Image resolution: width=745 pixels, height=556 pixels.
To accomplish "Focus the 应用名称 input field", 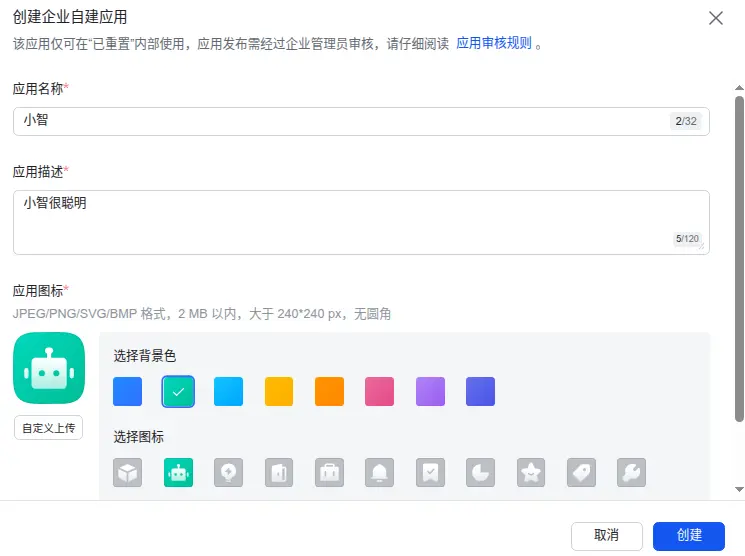I will click(361, 121).
